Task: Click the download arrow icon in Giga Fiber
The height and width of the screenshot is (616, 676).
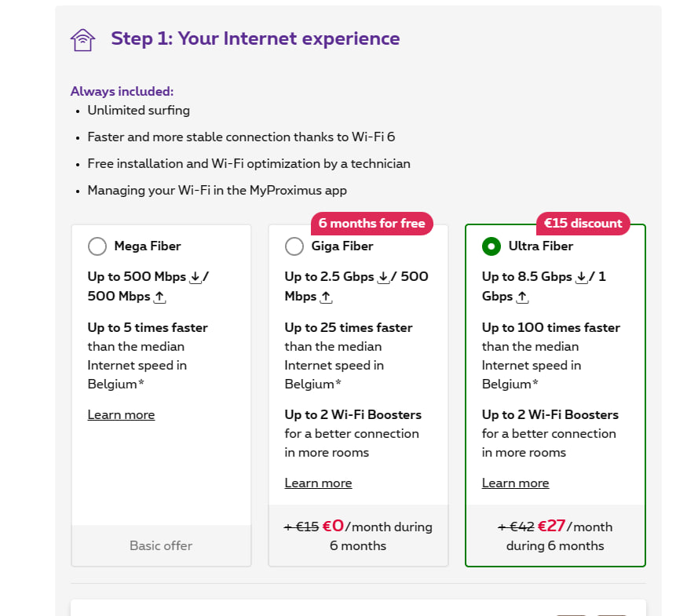Action: (384, 277)
